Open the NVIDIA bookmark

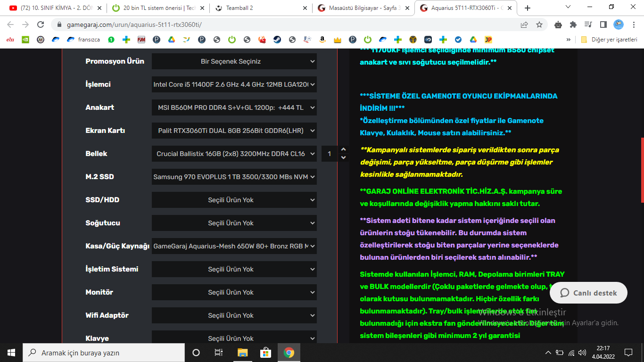[x=25, y=40]
